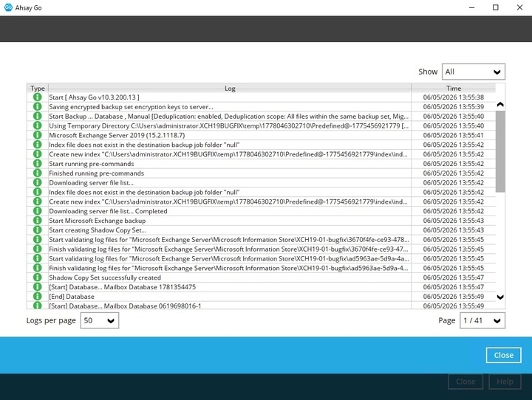Click the Ahsay Go logo in title bar

click(x=8, y=7)
